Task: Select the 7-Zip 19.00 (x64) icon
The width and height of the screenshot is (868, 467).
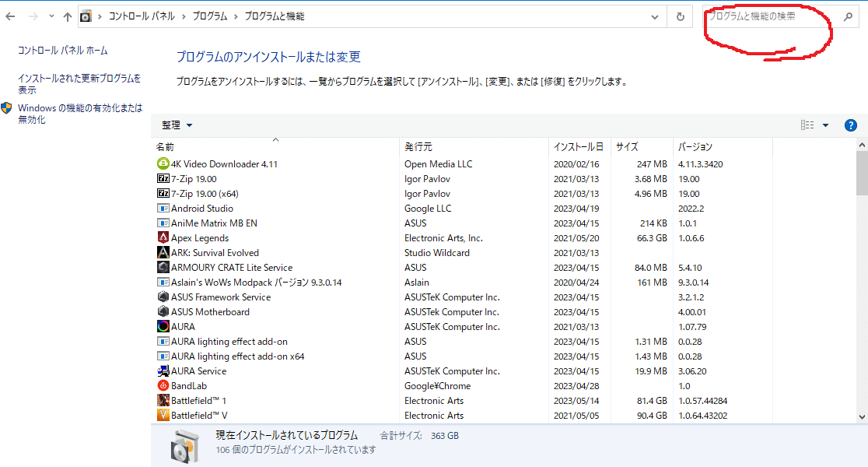Action: (x=163, y=193)
